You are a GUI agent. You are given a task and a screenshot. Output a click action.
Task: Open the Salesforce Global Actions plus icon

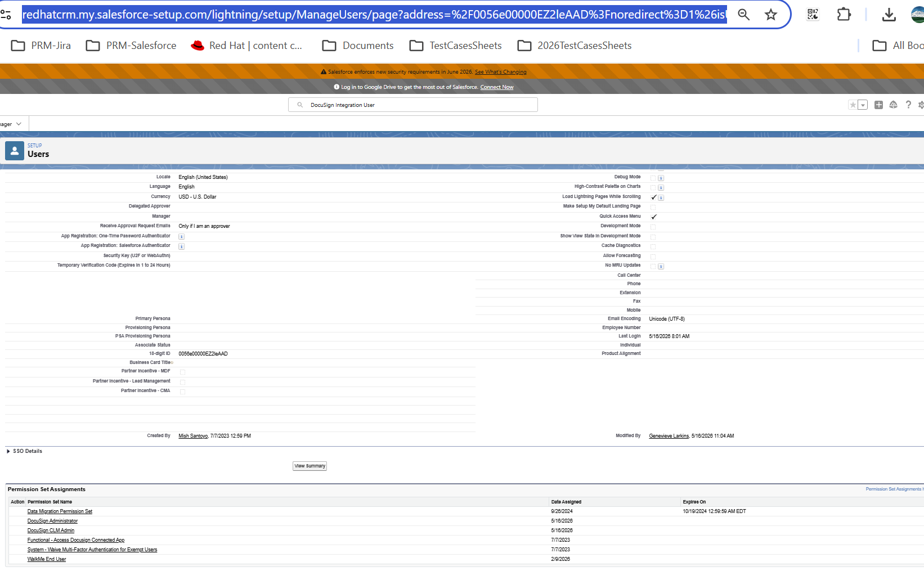pyautogui.click(x=878, y=105)
